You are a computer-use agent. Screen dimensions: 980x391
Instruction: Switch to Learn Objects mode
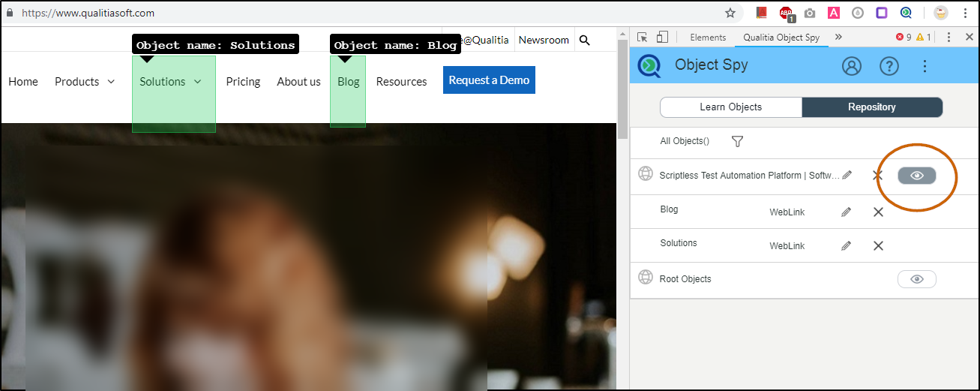click(x=730, y=107)
